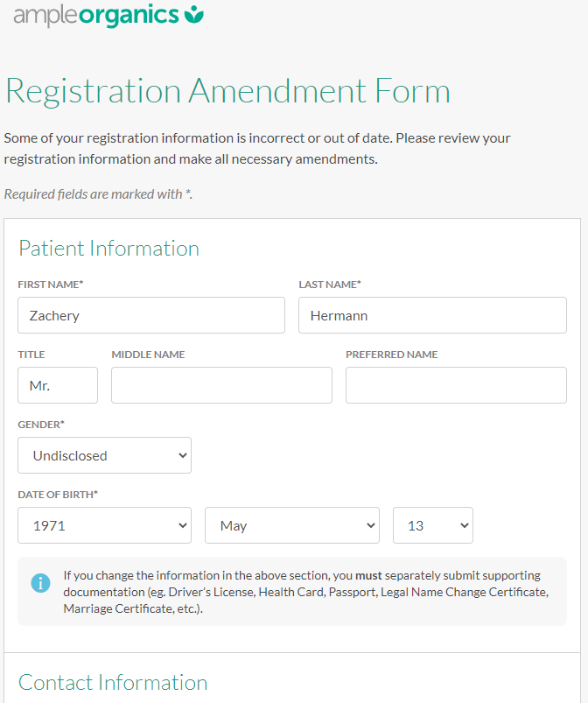Image resolution: width=588 pixels, height=703 pixels.
Task: Select the Title field showing Mr.
Action: point(58,385)
